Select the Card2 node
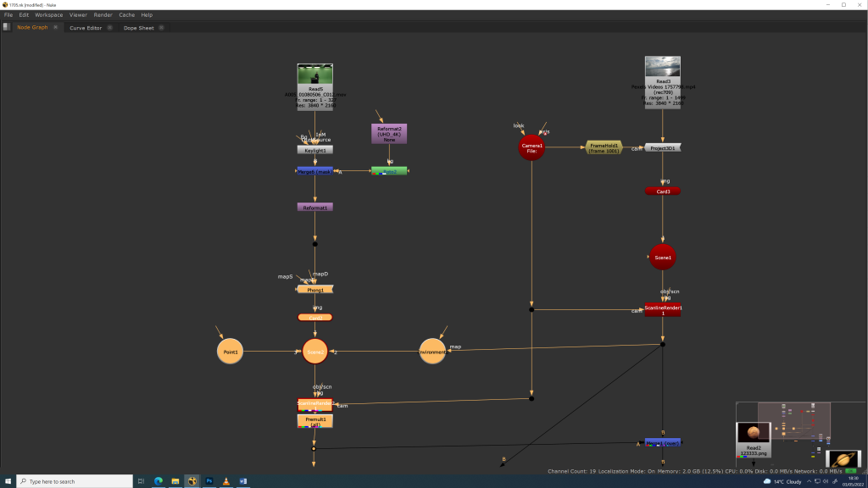 point(315,318)
